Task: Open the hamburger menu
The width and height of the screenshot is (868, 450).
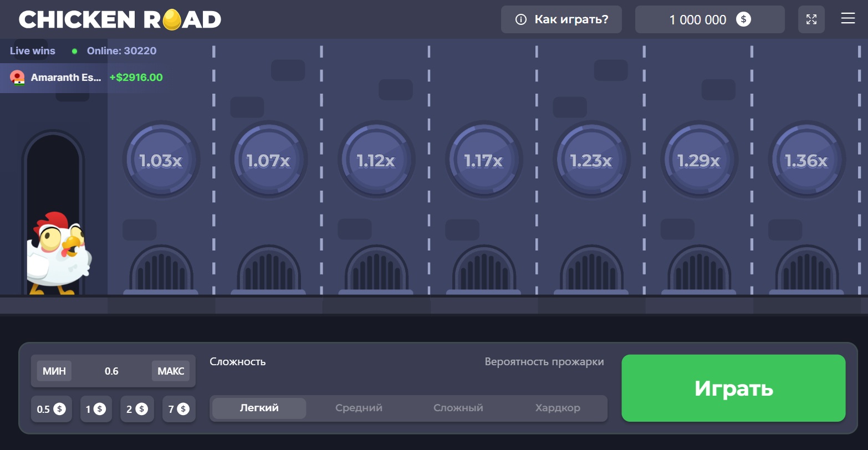Action: click(x=847, y=19)
